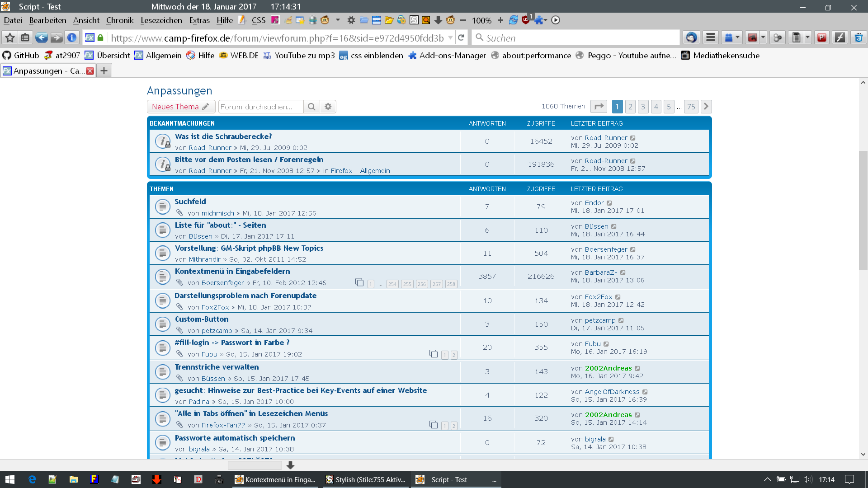Close the Anpassungen tab

coord(90,71)
